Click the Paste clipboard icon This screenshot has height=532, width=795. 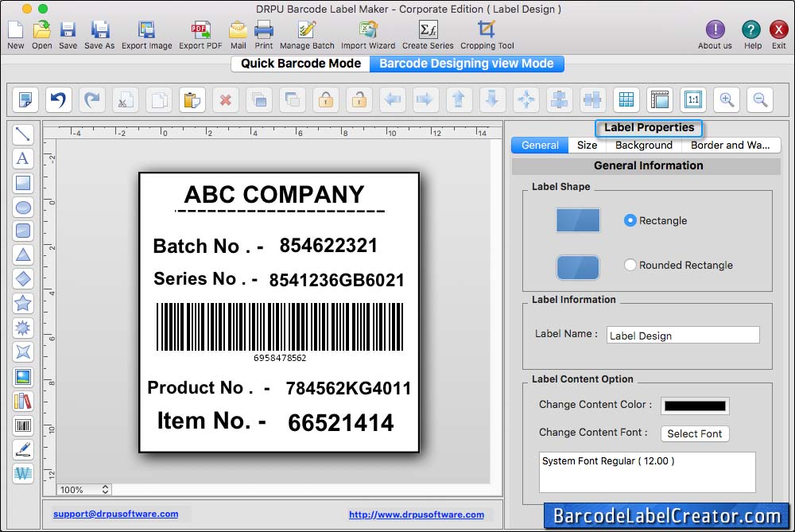click(x=192, y=99)
